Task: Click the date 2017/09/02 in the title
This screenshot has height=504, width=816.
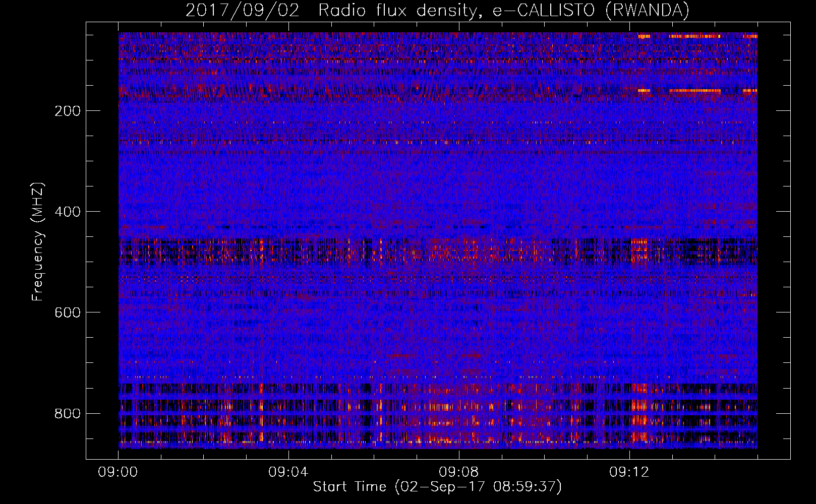Action: pyautogui.click(x=243, y=11)
